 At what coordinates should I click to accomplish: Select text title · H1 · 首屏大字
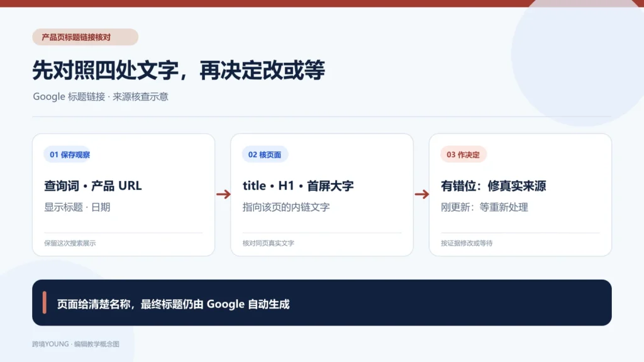pyautogui.click(x=298, y=186)
